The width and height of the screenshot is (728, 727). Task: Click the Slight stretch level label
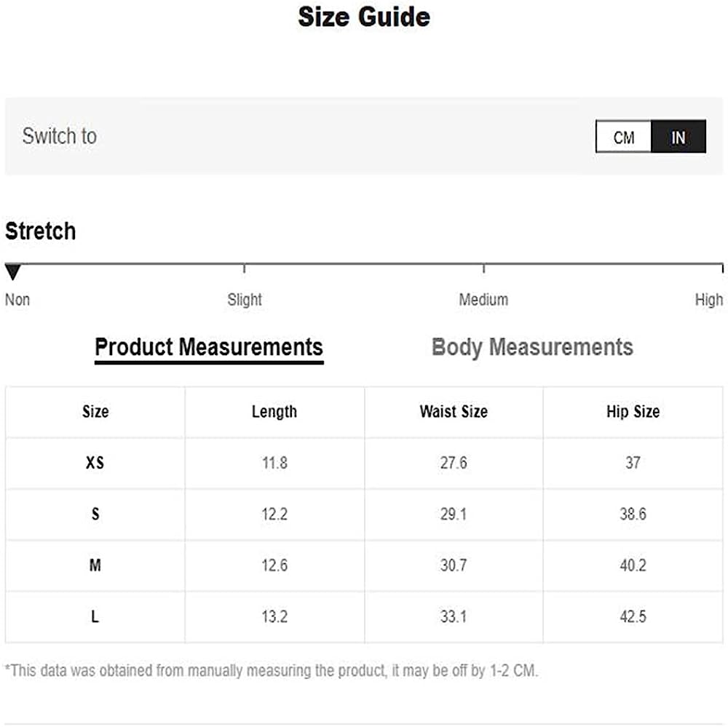(245, 300)
